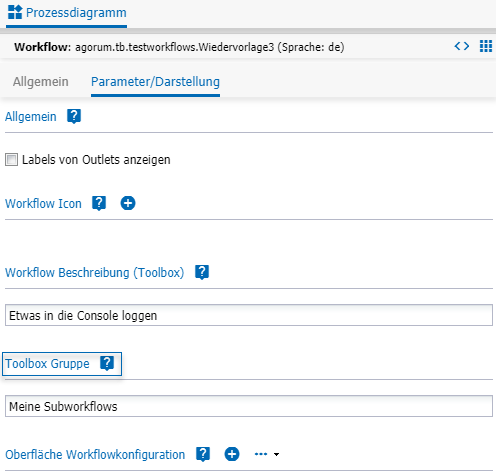Image resolution: width=496 pixels, height=475 pixels.
Task: Open the Prozessdiagramm tab icon
Action: (15, 12)
